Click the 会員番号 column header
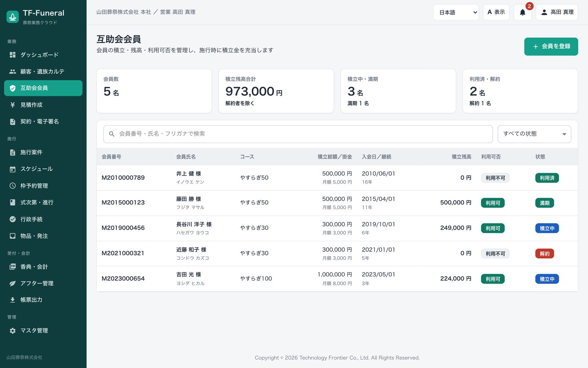The height and width of the screenshot is (368, 588). tap(111, 157)
